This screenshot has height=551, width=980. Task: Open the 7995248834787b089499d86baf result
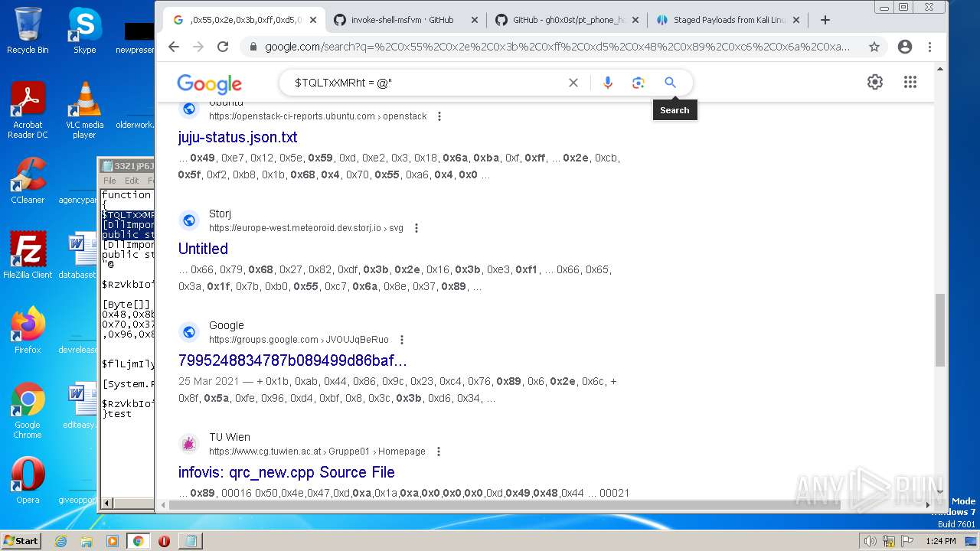tap(292, 360)
